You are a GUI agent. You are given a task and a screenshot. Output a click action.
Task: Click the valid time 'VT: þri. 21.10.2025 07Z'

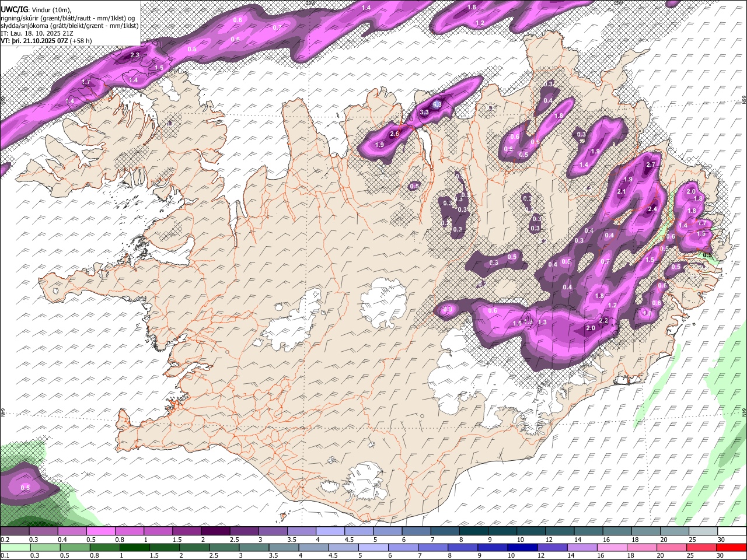point(34,41)
